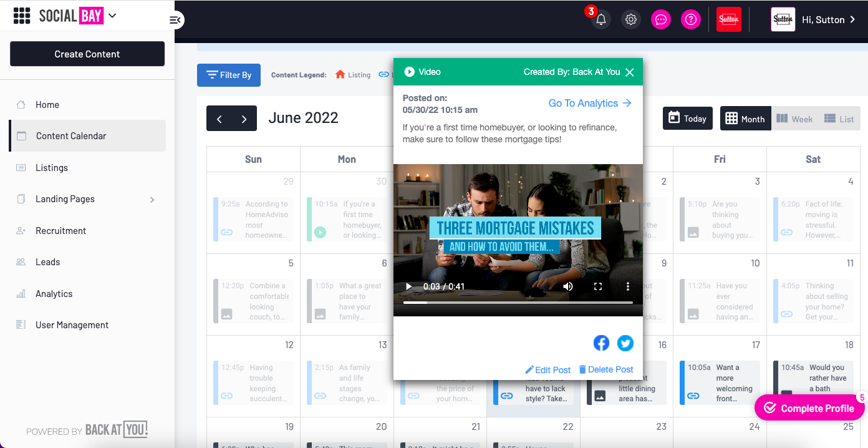868x448 pixels.
Task: Open the 11:25a Have you ever considered post
Action: point(720,301)
